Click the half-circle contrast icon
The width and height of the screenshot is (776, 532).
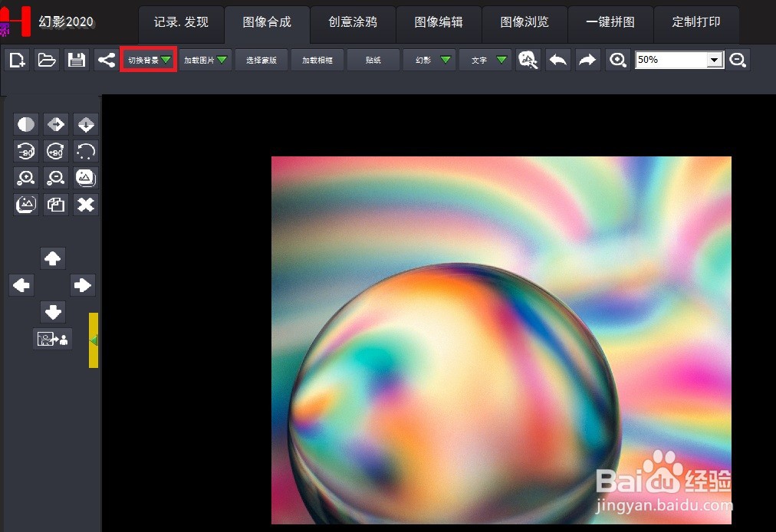tap(26, 124)
